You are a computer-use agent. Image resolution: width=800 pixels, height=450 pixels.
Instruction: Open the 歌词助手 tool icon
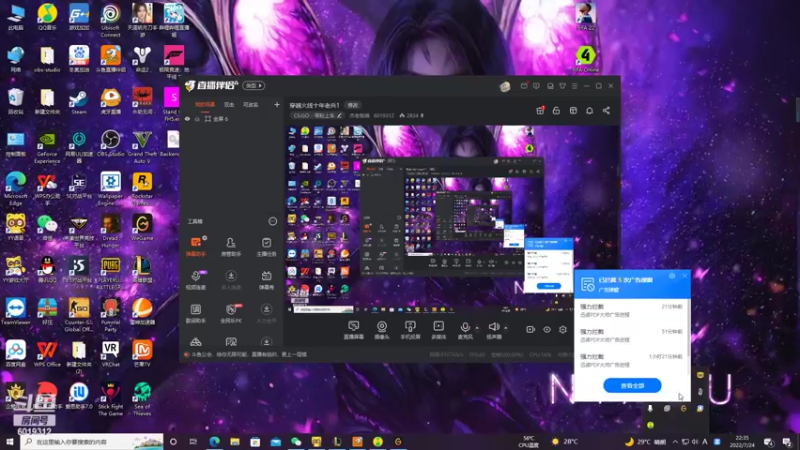(196, 313)
